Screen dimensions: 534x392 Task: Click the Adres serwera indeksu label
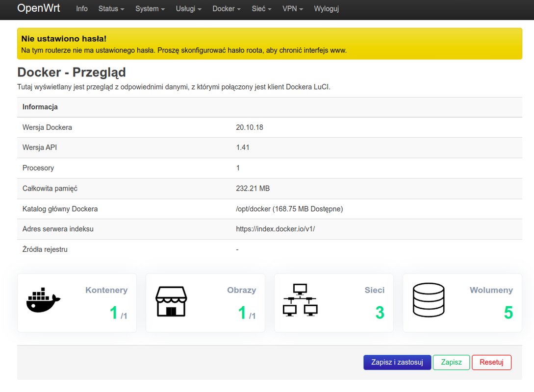(58, 229)
